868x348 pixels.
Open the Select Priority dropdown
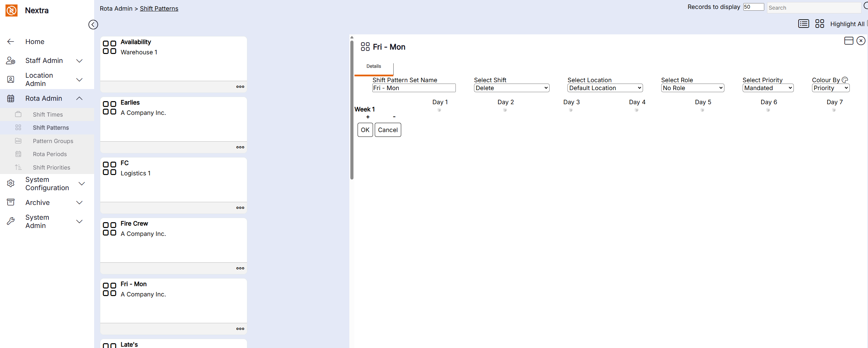pyautogui.click(x=768, y=88)
